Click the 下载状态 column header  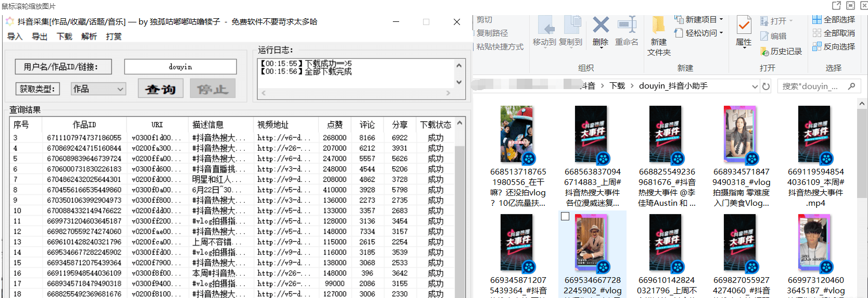click(436, 125)
